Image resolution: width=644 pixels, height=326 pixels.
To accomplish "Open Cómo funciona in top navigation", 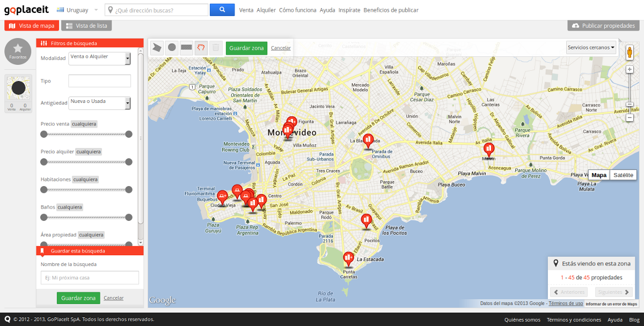I will [297, 10].
